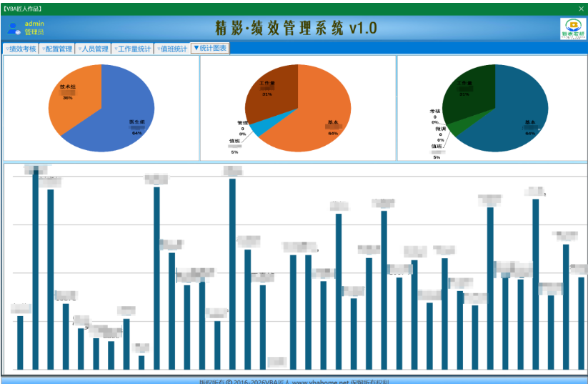Expand the 工作量统计 tab arrow

click(x=116, y=49)
